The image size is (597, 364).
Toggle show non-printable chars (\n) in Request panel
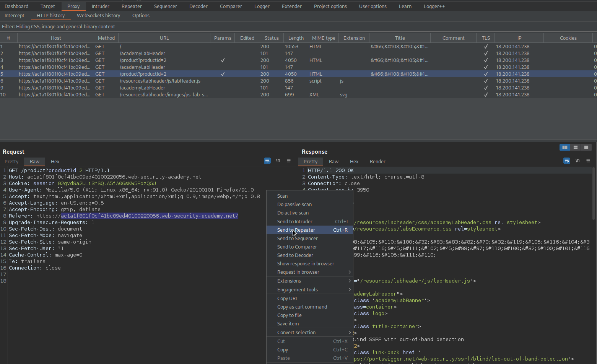(278, 161)
